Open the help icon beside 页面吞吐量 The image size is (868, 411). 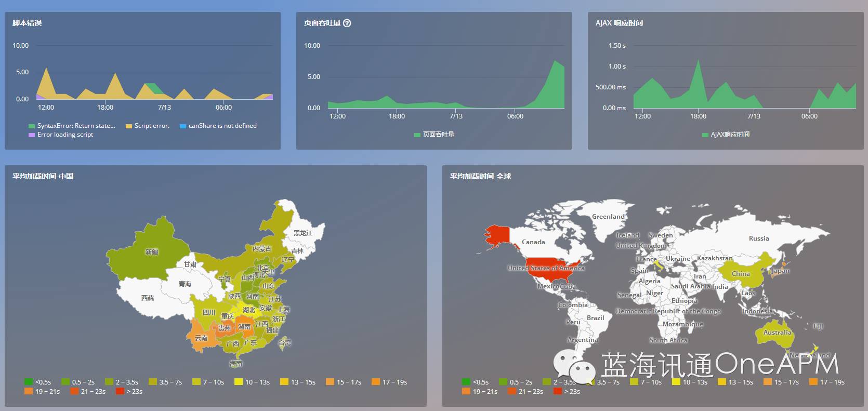tap(347, 23)
